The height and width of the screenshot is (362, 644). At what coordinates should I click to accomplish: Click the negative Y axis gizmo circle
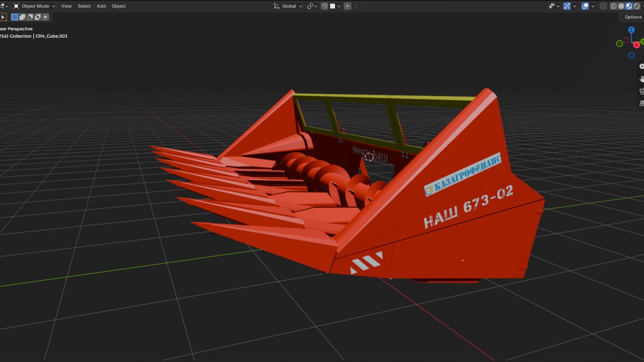(x=619, y=44)
